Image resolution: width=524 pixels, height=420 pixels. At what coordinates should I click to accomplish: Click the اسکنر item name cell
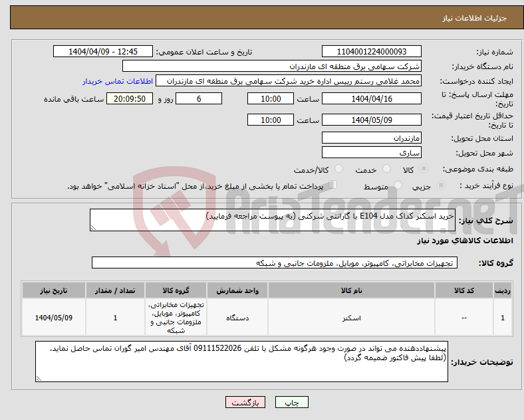click(x=351, y=318)
